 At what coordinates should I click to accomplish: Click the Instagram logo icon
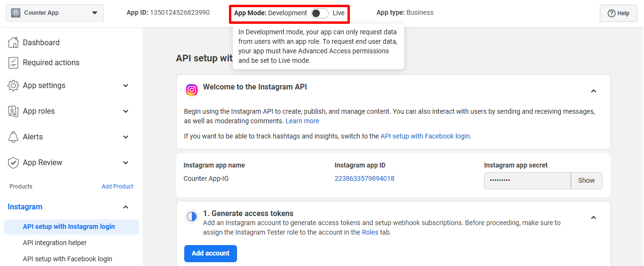click(192, 89)
